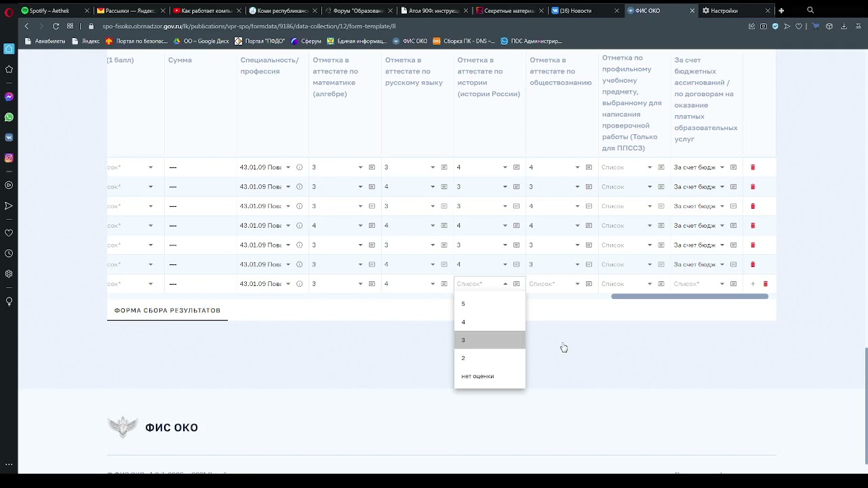Open Яндекс bookmark
Screen dimensions: 868x488
(x=85, y=41)
